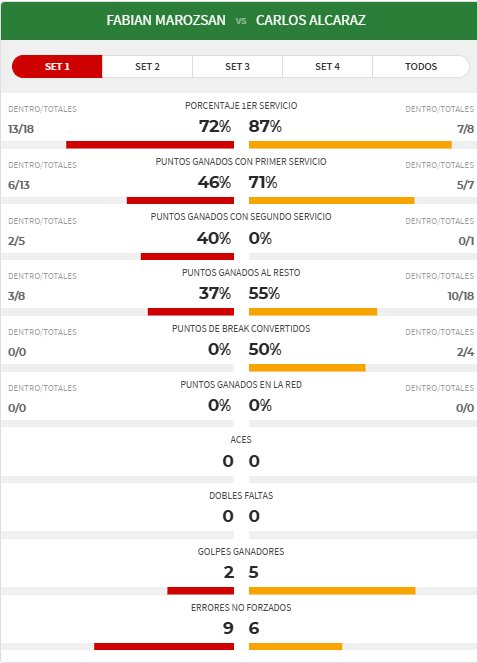Click the Porcentaje 1er Servicio heading
477x663 pixels.
click(241, 106)
